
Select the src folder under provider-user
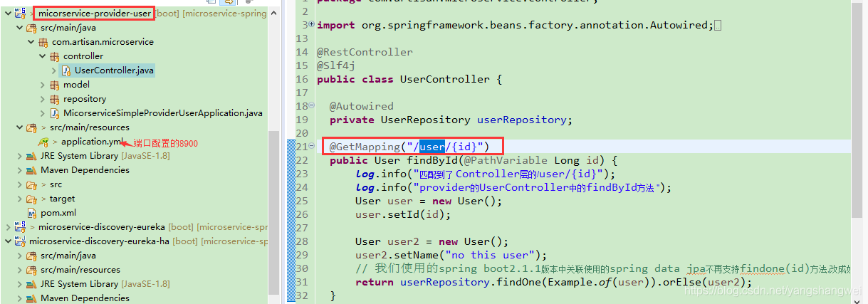[x=56, y=184]
